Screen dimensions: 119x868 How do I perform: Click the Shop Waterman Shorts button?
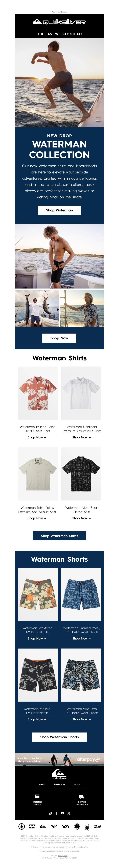click(59, 737)
